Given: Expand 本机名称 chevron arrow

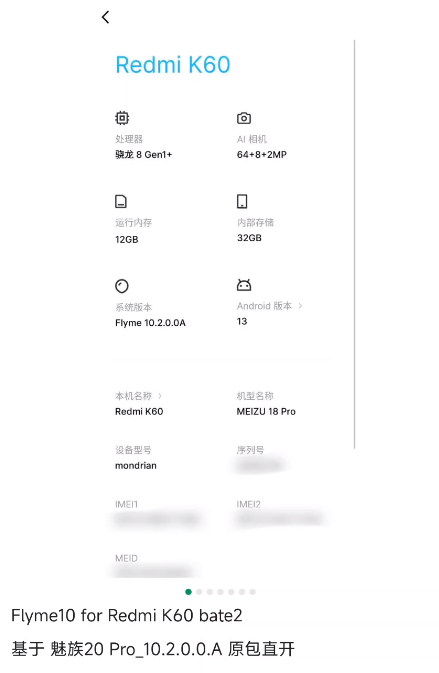Looking at the screenshot, I should 160,396.
